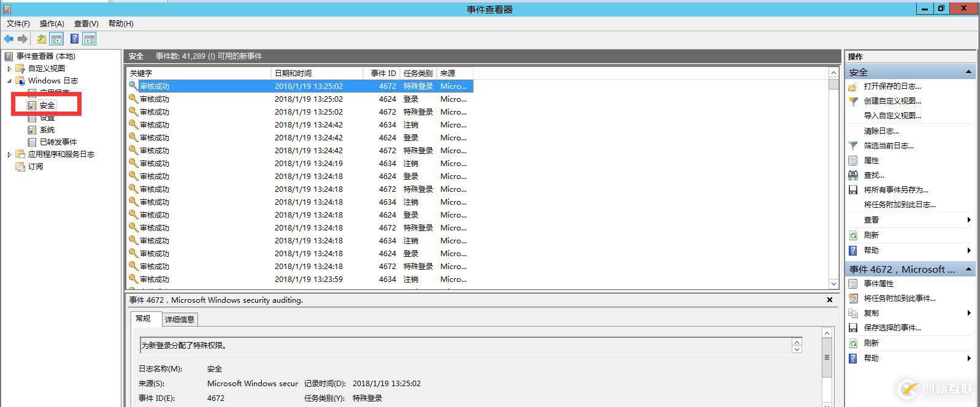
Task: Click the Up one level folder icon
Action: tap(41, 39)
